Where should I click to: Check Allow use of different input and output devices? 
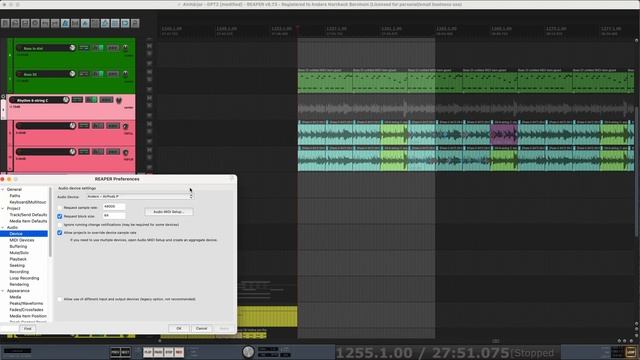(x=60, y=299)
